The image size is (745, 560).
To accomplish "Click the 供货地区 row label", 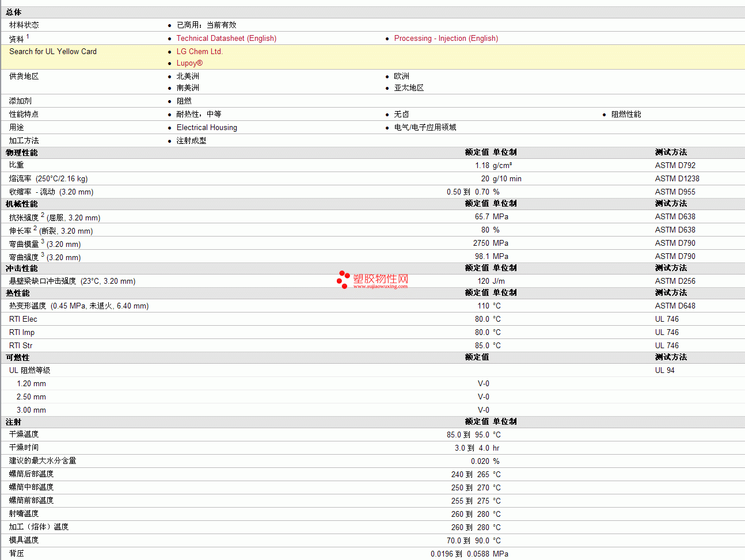I will click(x=24, y=77).
